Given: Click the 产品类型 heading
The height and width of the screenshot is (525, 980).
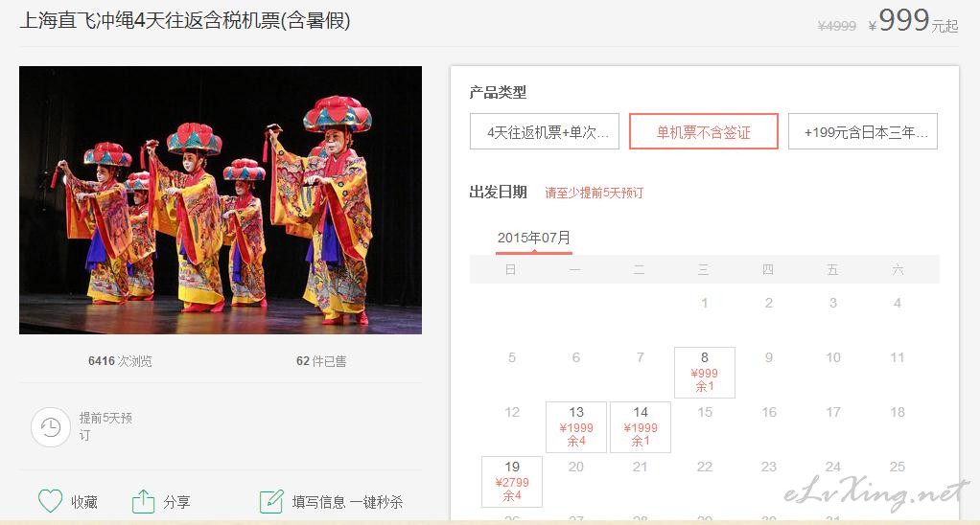Looking at the screenshot, I should pyautogui.click(x=498, y=92).
